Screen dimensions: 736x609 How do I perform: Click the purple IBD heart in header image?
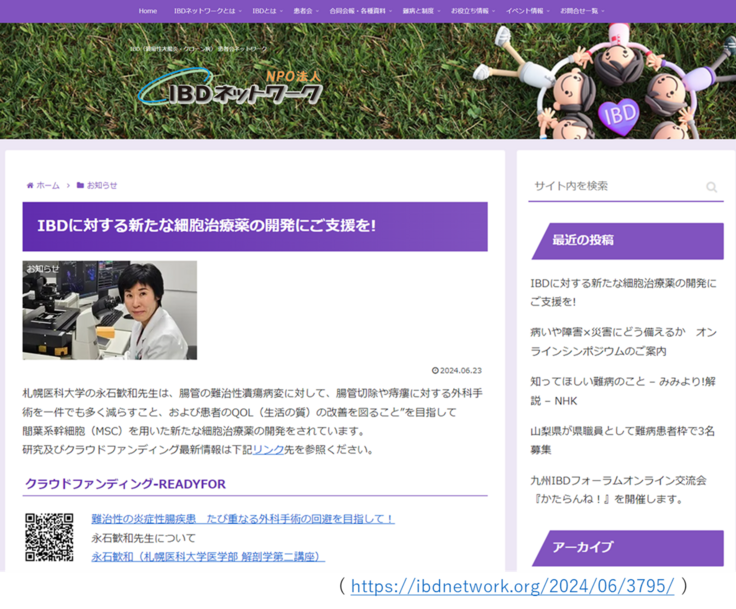coord(619,115)
